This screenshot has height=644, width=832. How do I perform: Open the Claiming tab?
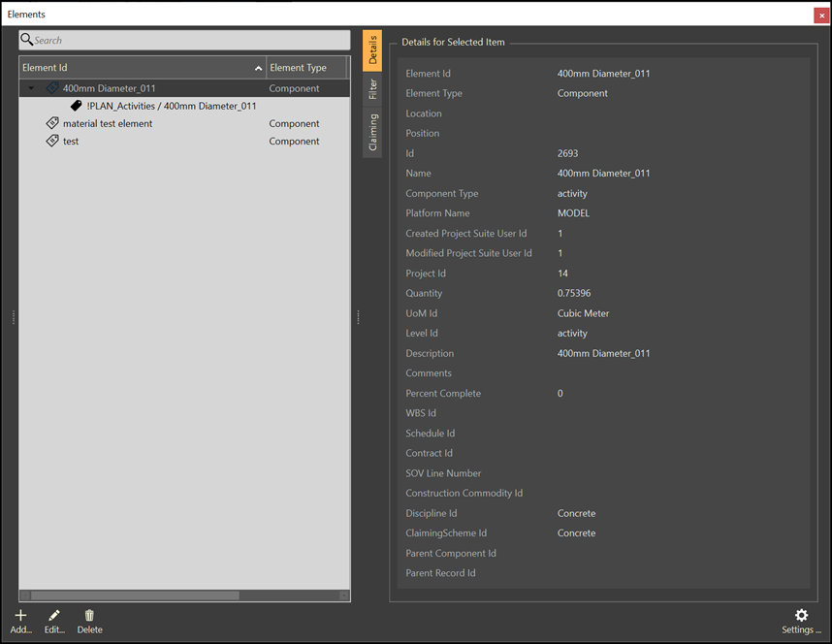pyautogui.click(x=373, y=131)
